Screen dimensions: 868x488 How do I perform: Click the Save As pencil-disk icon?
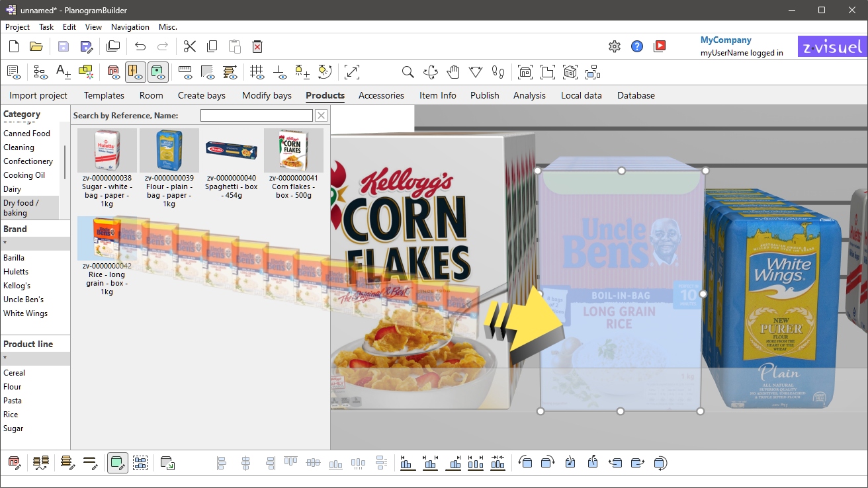(x=86, y=46)
